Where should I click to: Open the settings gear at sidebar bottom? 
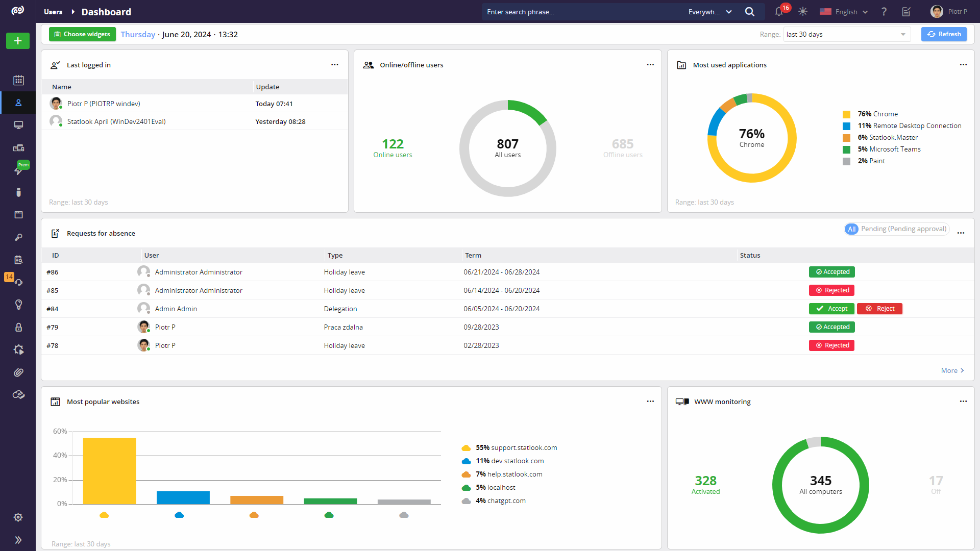tap(18, 517)
